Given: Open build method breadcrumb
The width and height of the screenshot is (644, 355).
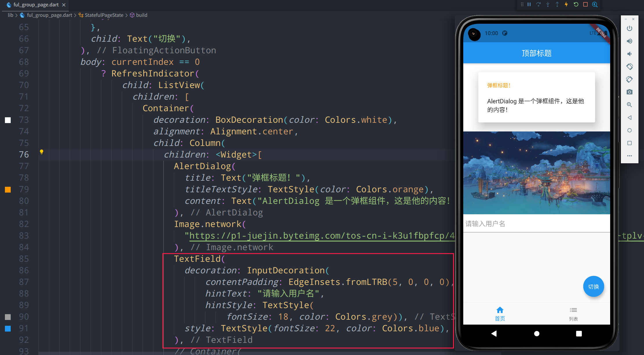Looking at the screenshot, I should tap(141, 15).
